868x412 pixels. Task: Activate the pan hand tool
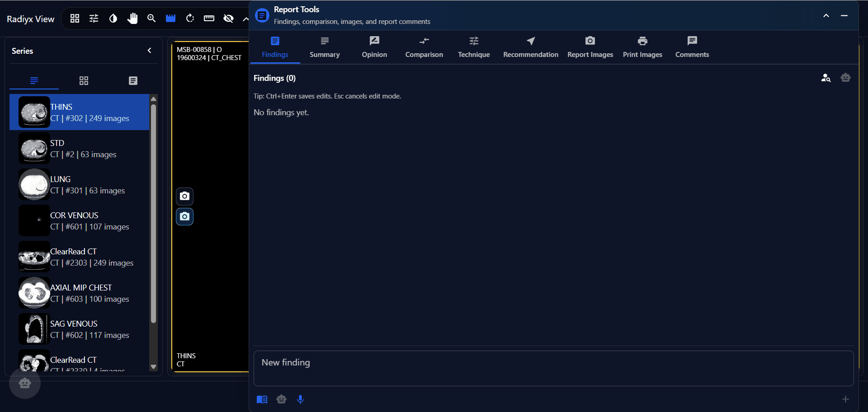tap(132, 19)
